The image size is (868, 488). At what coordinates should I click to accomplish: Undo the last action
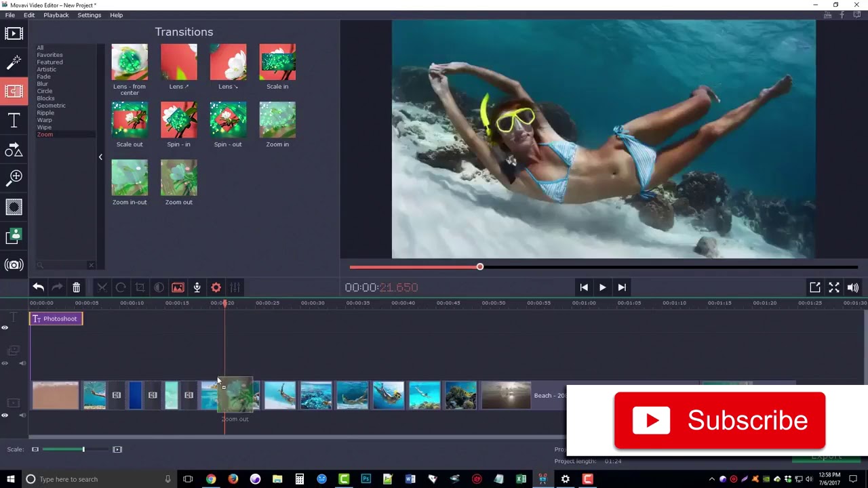(x=39, y=287)
